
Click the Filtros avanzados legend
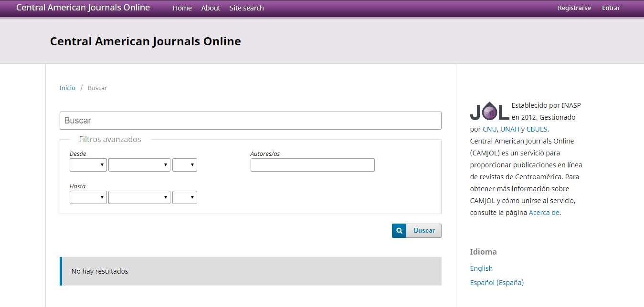[x=110, y=140]
